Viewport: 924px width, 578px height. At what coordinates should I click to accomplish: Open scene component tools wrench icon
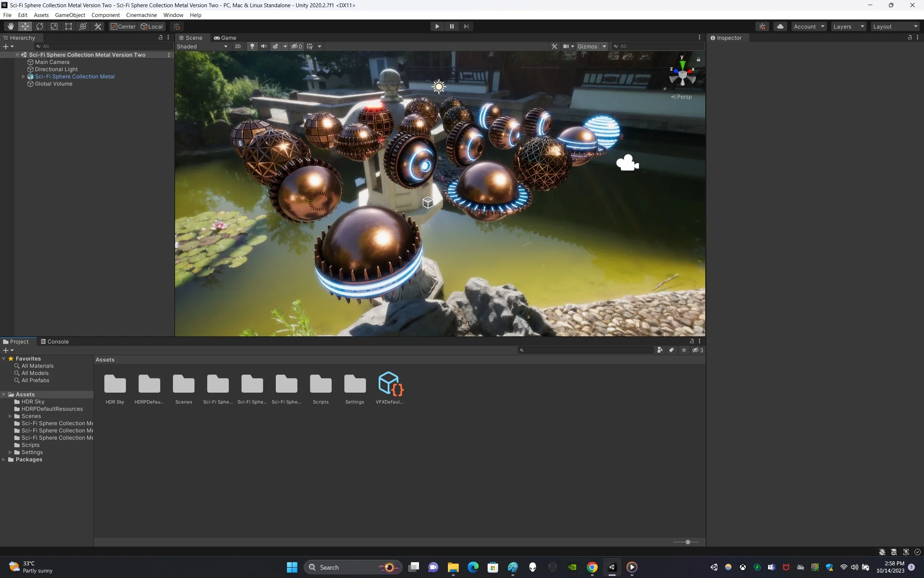[x=554, y=46]
